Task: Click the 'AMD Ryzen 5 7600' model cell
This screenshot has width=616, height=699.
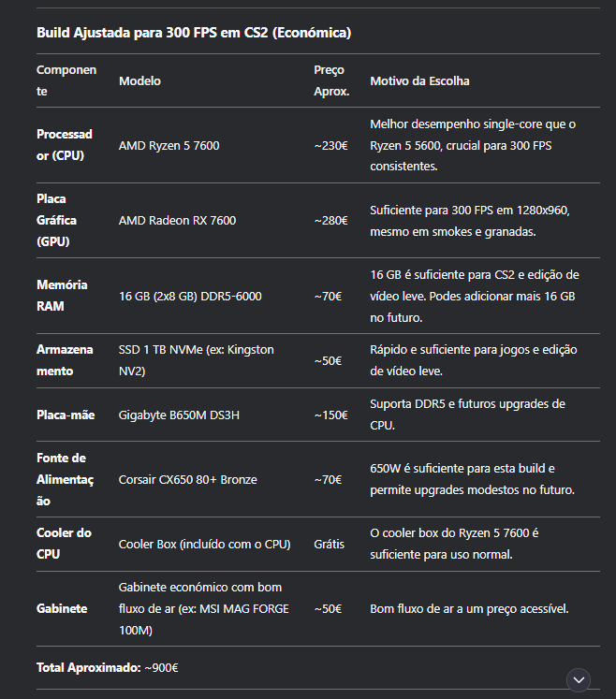Action: coord(169,145)
